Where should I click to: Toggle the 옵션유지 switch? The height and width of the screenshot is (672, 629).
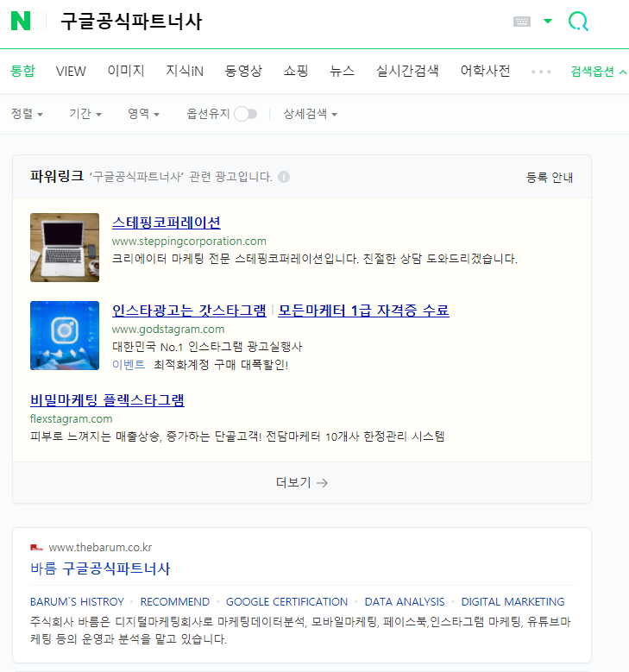[246, 114]
